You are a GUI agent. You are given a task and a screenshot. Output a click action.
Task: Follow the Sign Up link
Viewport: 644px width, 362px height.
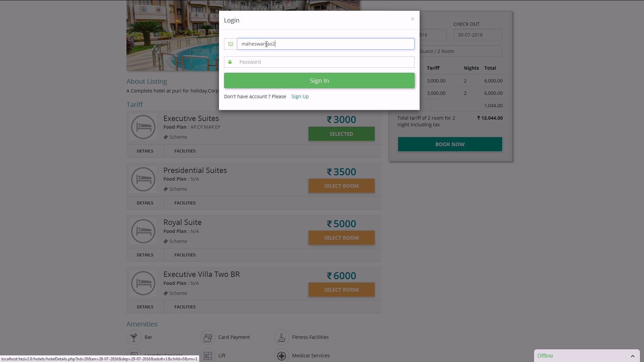pyautogui.click(x=300, y=97)
